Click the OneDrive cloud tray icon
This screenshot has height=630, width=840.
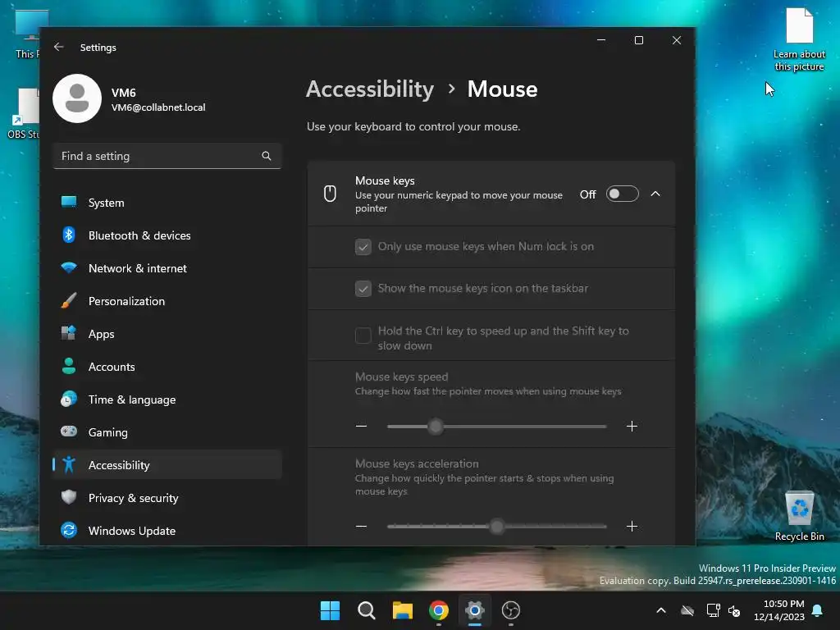687,610
